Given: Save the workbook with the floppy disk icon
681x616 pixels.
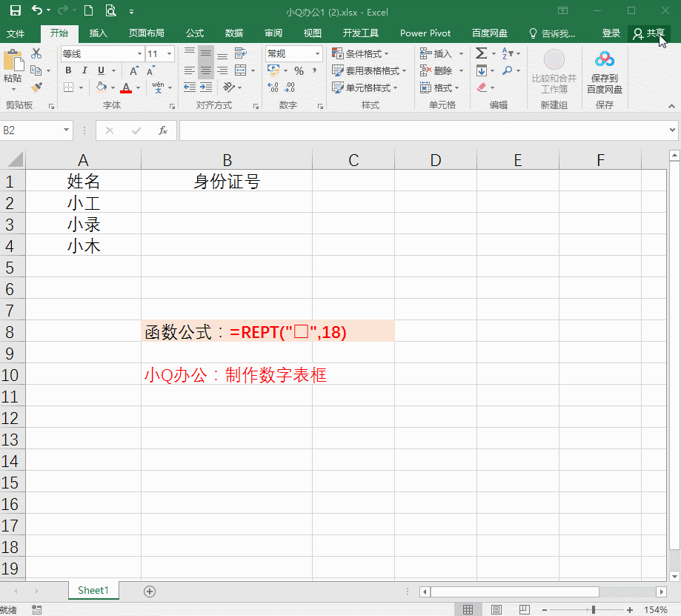Looking at the screenshot, I should point(16,10).
